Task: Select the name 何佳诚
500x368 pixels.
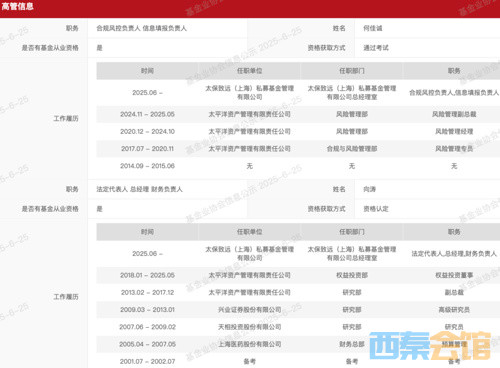Action: coord(373,28)
